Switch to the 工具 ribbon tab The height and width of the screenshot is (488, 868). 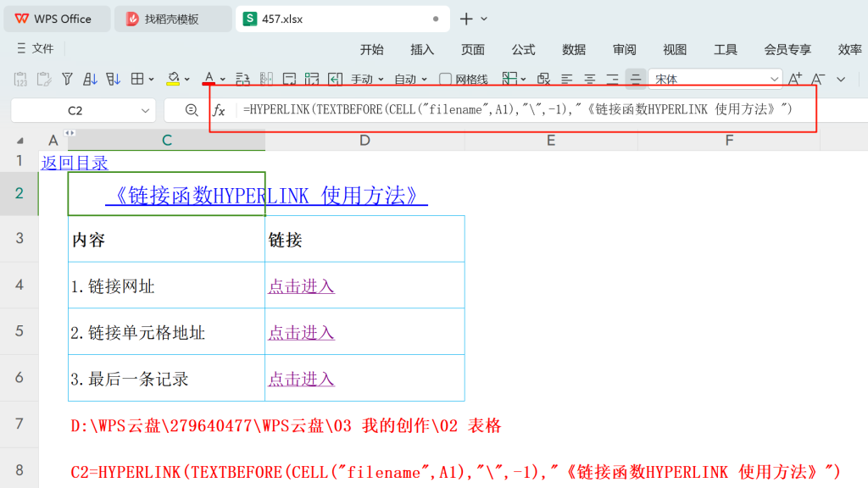(726, 50)
